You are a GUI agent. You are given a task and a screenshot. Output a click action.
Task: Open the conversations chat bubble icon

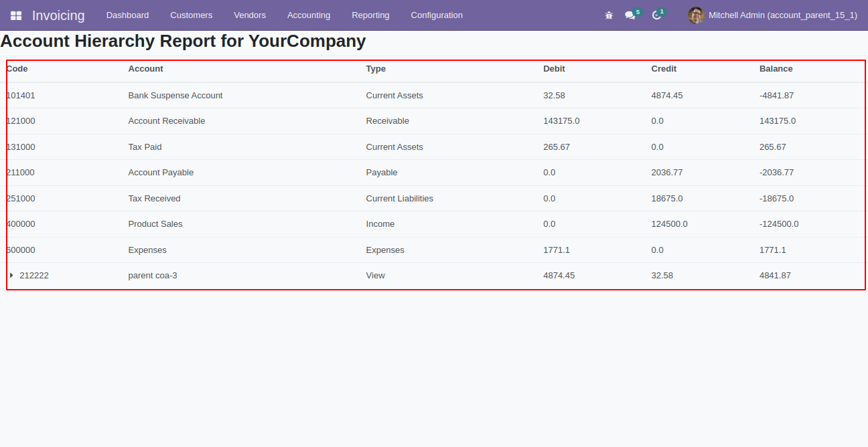(x=630, y=15)
